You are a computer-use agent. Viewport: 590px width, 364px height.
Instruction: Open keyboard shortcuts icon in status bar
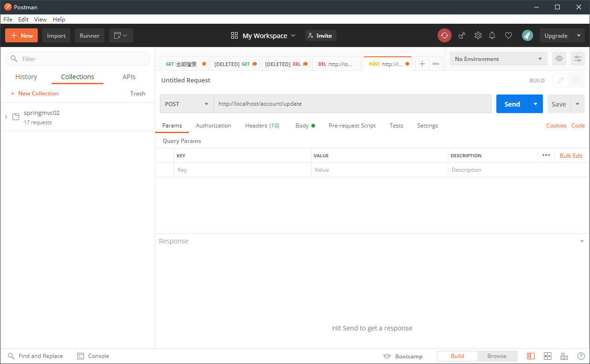(564, 356)
